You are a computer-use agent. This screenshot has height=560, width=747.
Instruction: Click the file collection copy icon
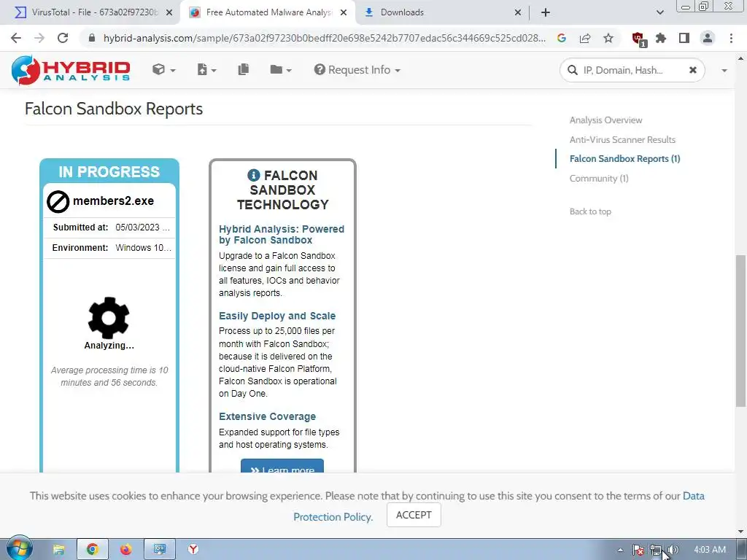(244, 69)
